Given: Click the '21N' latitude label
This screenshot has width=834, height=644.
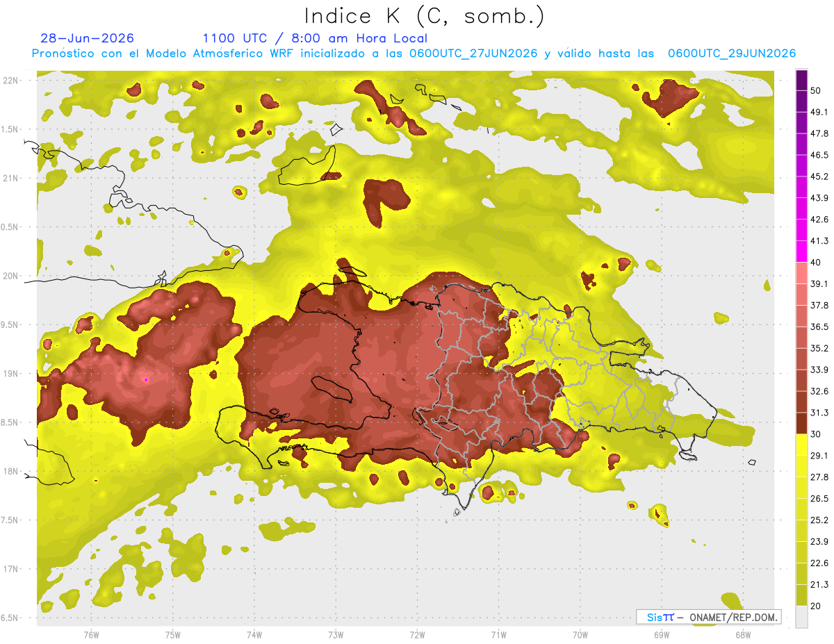Looking at the screenshot, I should point(10,178).
